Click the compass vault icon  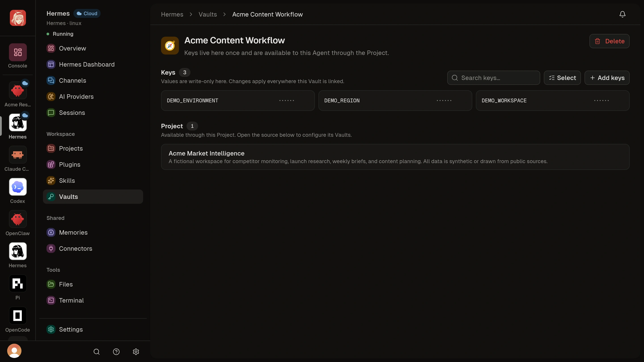point(170,46)
